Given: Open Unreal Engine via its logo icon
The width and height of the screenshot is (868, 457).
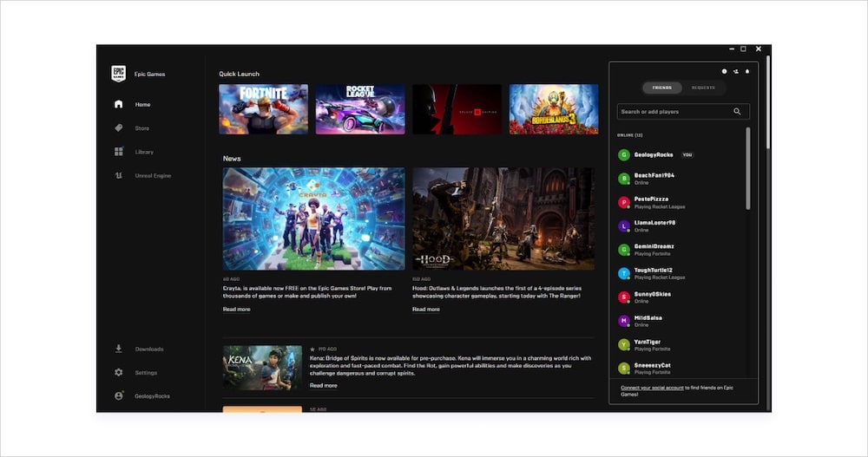Looking at the screenshot, I should pos(118,175).
